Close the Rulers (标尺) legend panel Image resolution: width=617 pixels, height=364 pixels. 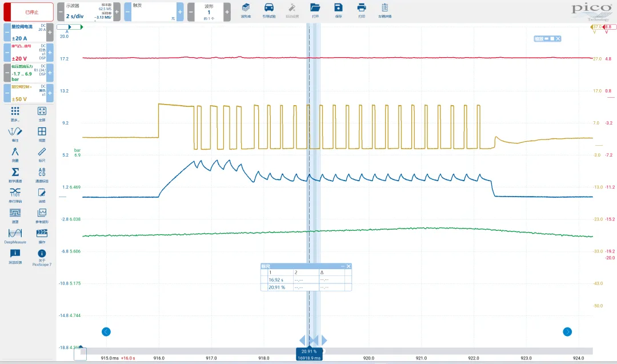tap(348, 266)
